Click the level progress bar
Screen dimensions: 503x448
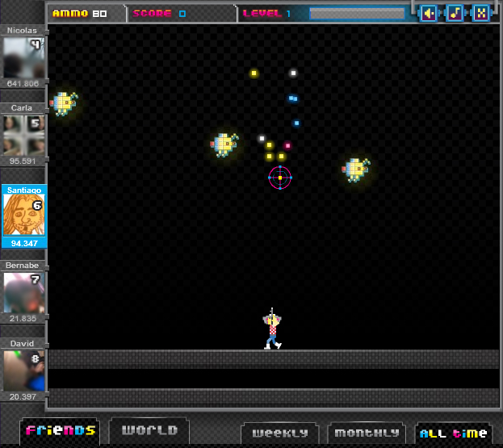point(357,14)
